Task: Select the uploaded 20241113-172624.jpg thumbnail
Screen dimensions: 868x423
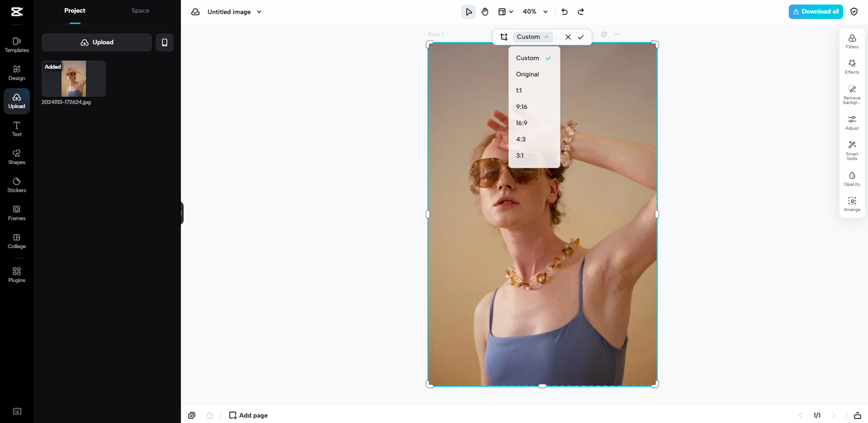Action: click(73, 78)
